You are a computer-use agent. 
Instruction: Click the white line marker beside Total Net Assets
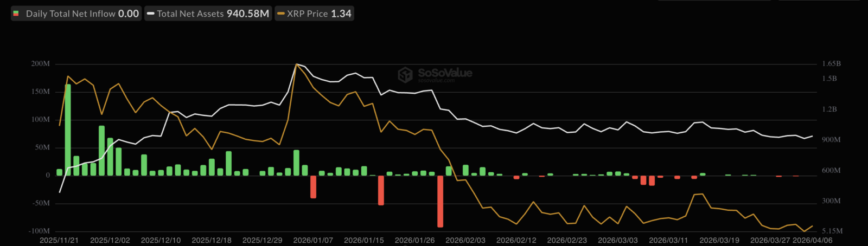point(151,14)
